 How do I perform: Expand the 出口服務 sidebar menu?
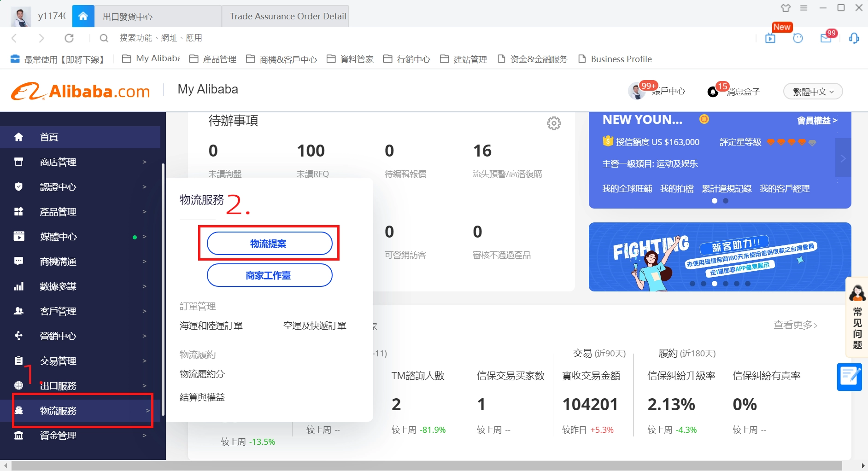point(80,385)
